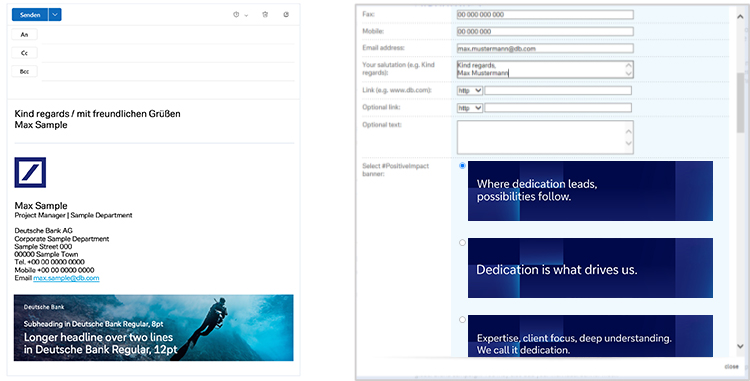Image resolution: width=750 pixels, height=381 pixels.
Task: Click the diver banner image in signature
Action: coord(154,328)
